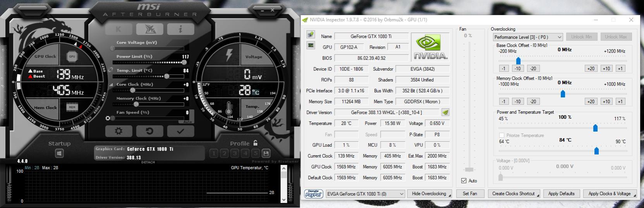This screenshot has width=644, height=208.
Task: Click -20 under Base Clock Offset
Action: point(533,68)
